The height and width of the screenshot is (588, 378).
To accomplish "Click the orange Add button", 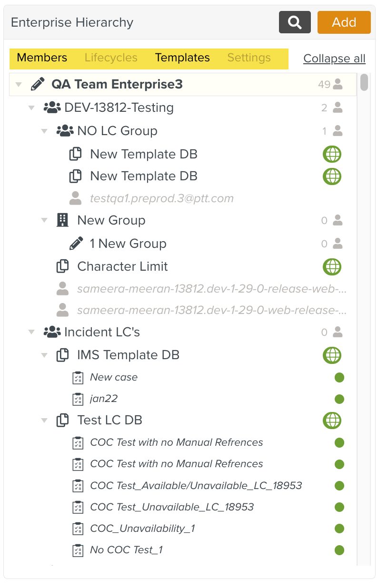I will pyautogui.click(x=344, y=22).
